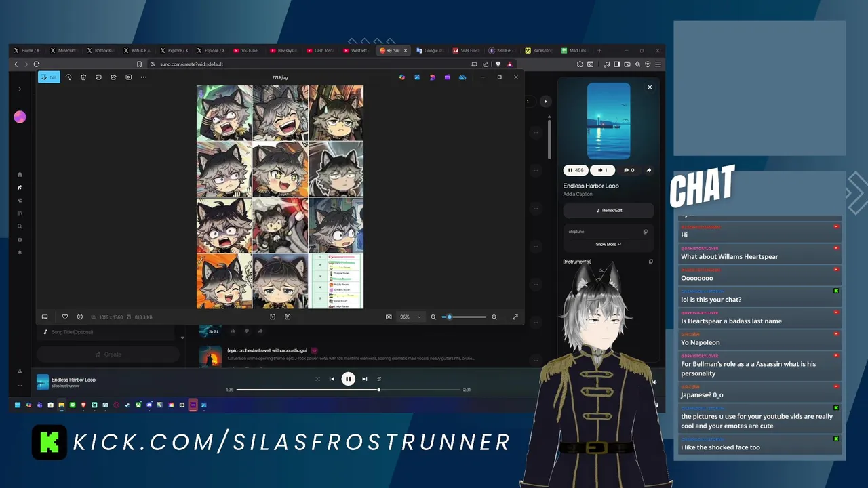Open the Designer app icon in photo viewer
The image size is (868, 488).
[x=432, y=77]
